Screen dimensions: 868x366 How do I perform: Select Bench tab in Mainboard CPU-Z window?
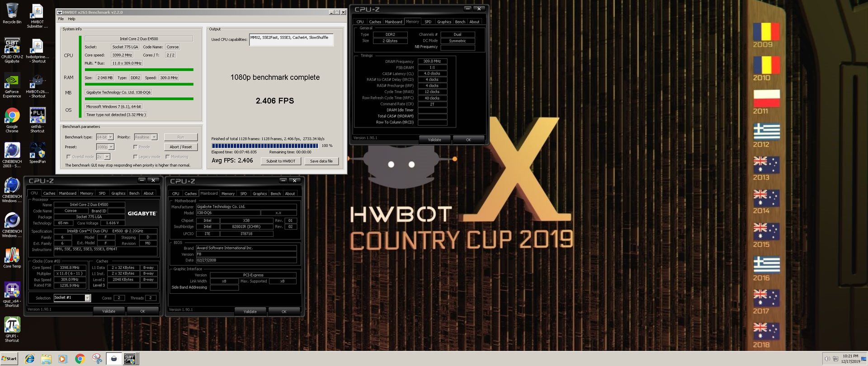pos(275,194)
